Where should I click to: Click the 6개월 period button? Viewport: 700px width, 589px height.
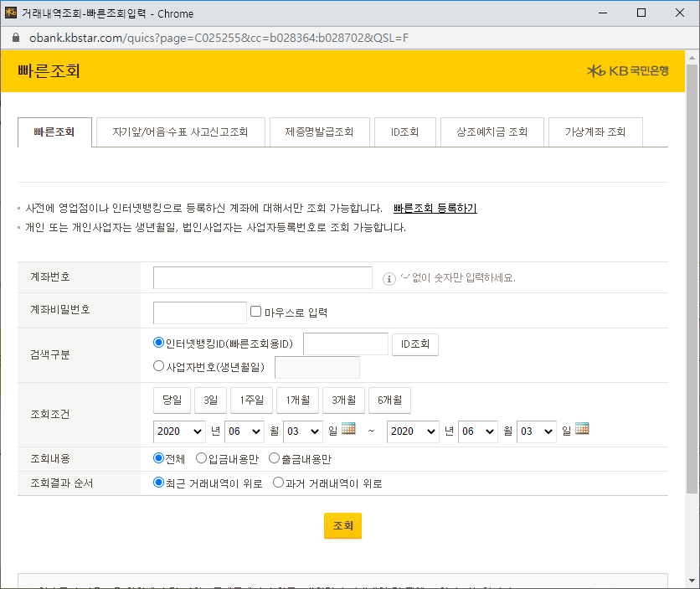(x=388, y=400)
